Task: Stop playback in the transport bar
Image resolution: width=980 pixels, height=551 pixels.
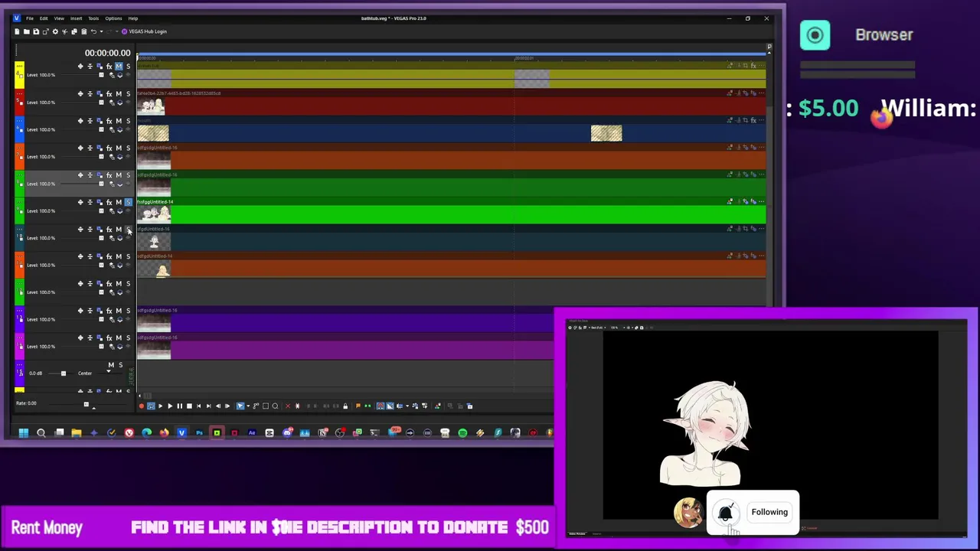Action: (x=189, y=406)
